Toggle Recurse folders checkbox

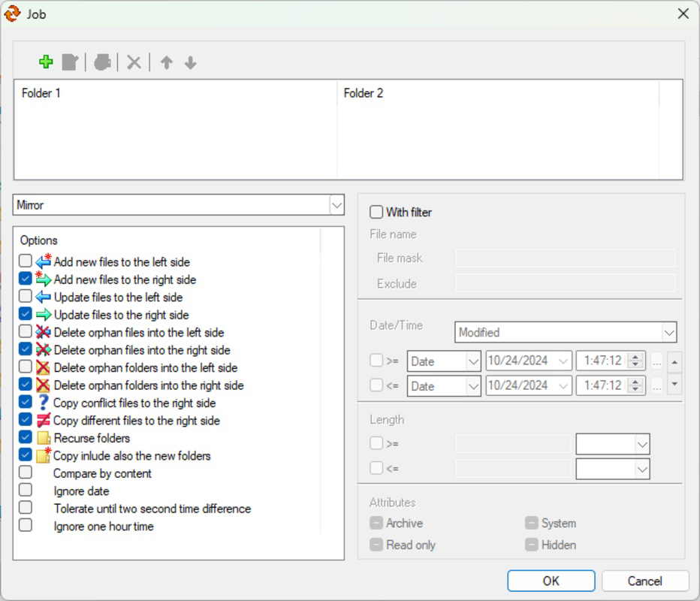tap(26, 437)
